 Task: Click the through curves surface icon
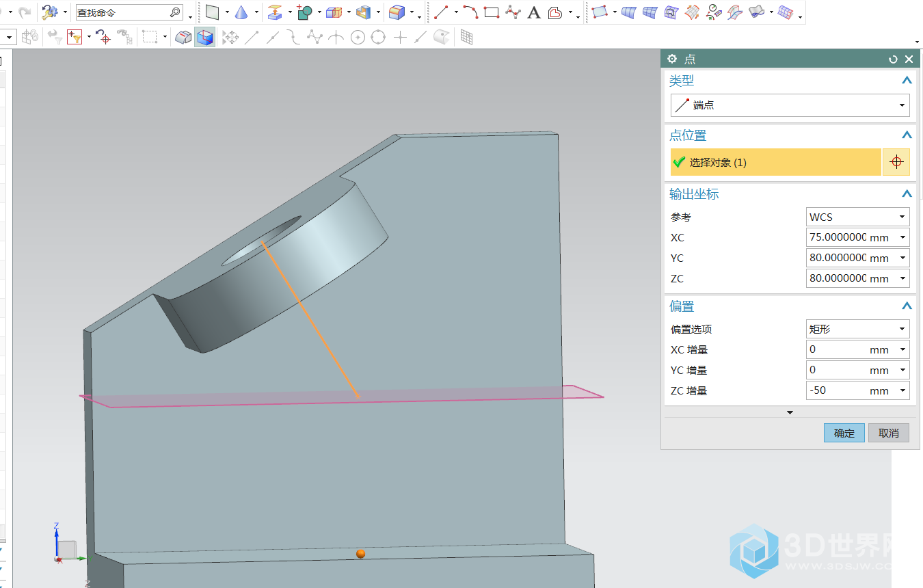click(x=629, y=12)
